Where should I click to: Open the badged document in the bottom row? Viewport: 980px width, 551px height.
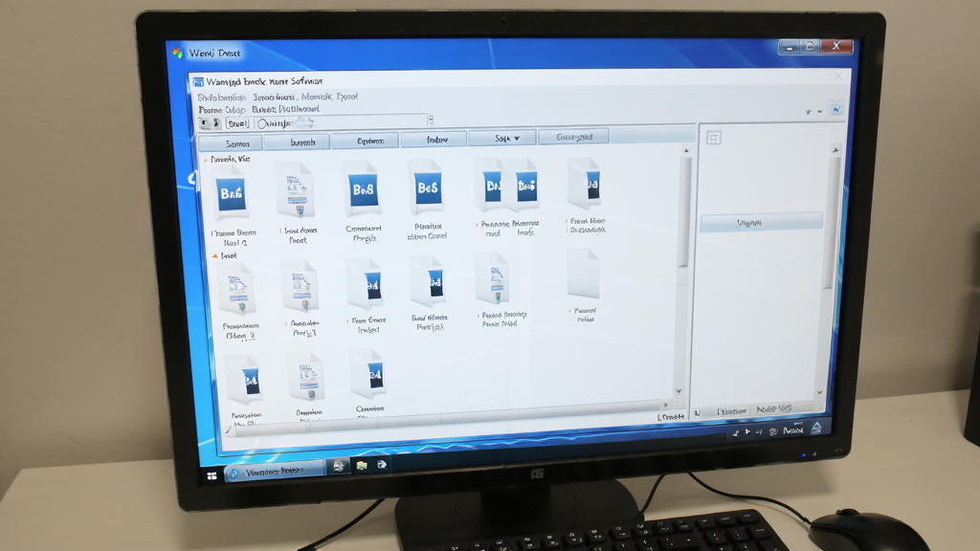tap(307, 376)
